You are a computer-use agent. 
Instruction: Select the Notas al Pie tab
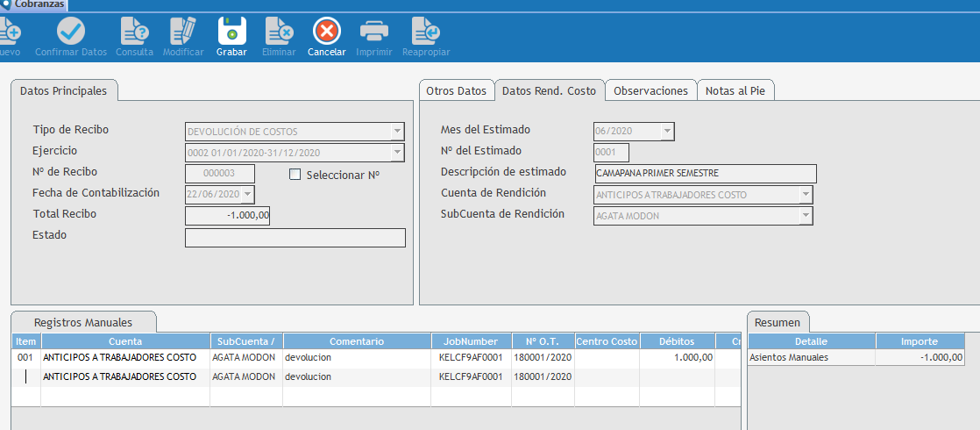(735, 90)
